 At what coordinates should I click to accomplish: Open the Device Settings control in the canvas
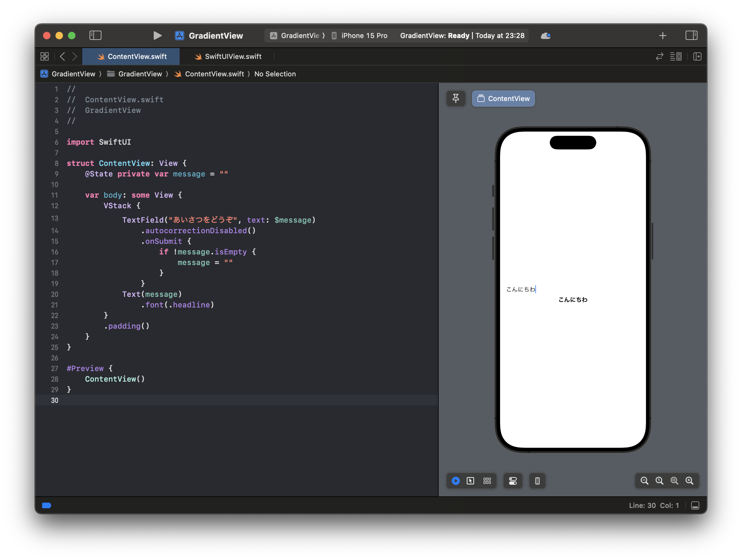pos(513,481)
